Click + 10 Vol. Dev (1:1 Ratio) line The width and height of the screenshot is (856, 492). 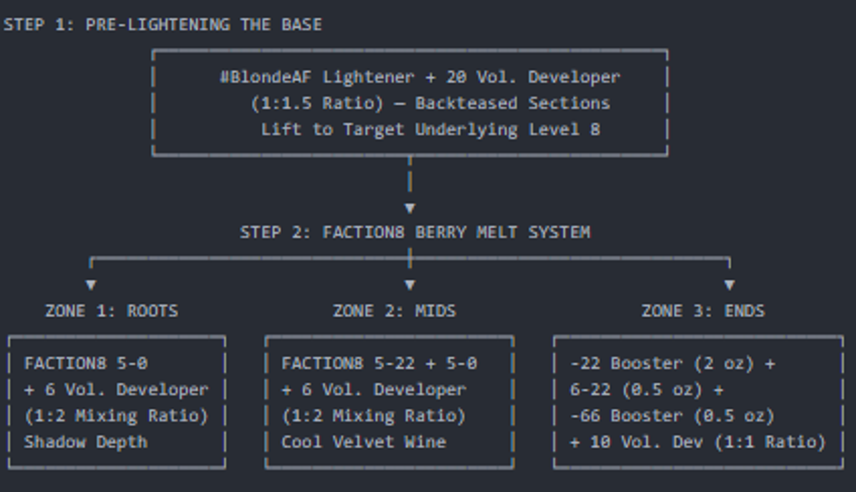698,442
